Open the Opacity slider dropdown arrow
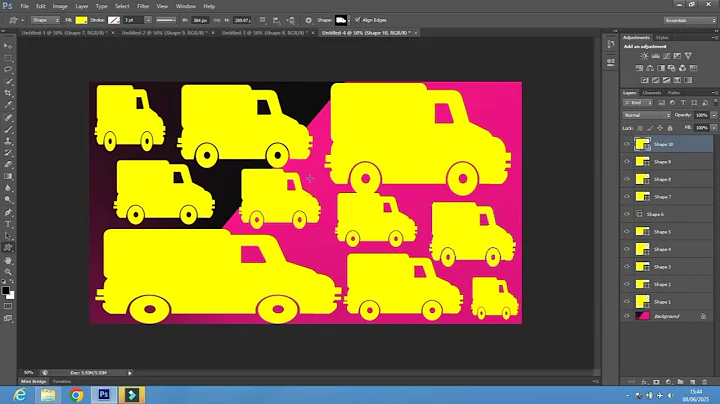720x404 pixels. click(x=714, y=115)
